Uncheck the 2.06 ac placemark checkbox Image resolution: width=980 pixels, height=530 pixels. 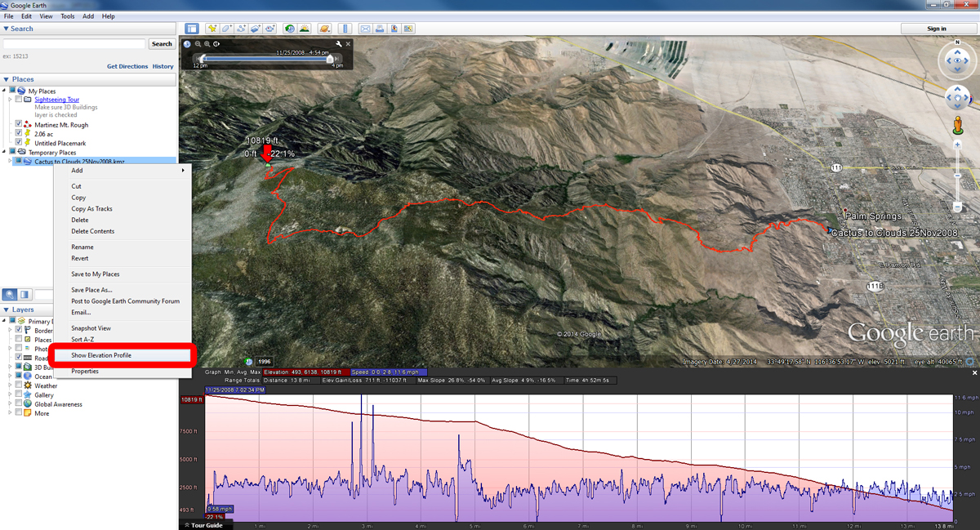click(18, 133)
